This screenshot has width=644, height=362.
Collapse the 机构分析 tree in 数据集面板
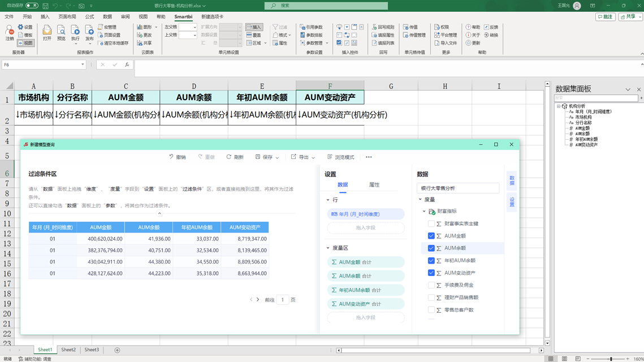(557, 106)
